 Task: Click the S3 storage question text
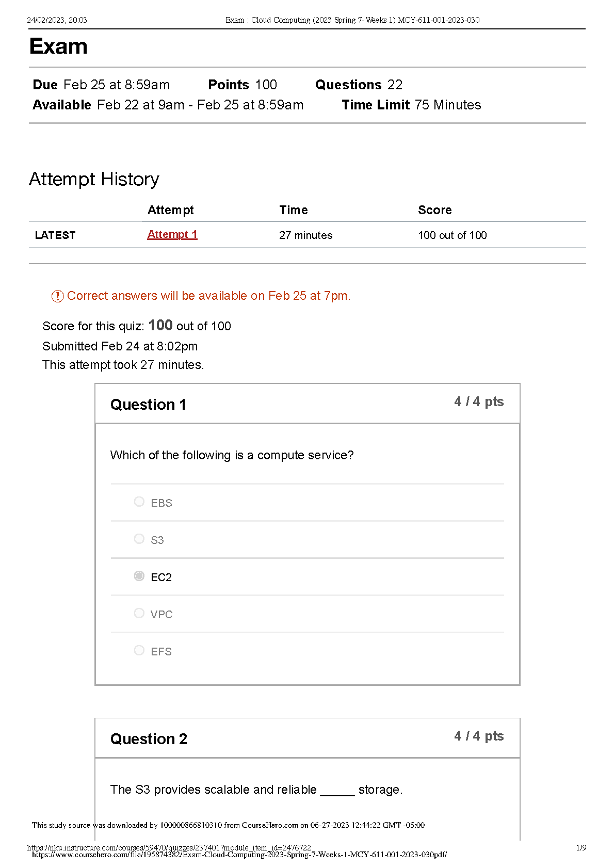coord(256,790)
